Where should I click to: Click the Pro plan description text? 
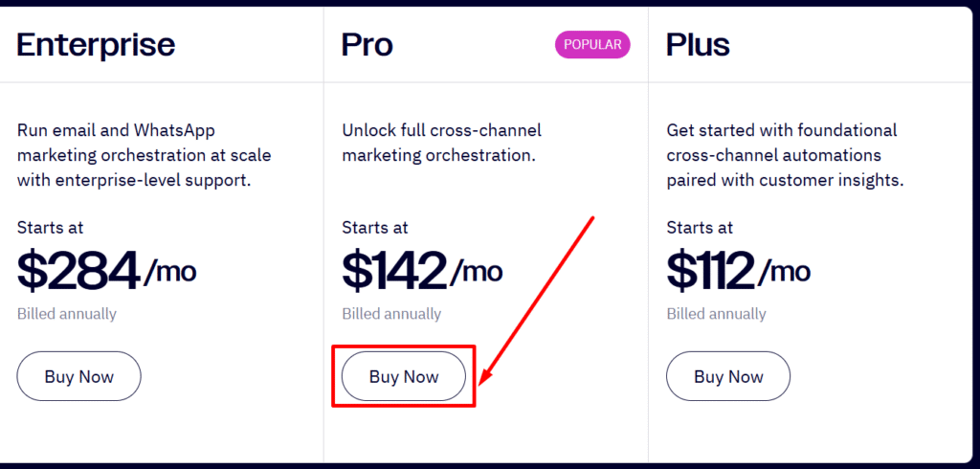(x=441, y=142)
